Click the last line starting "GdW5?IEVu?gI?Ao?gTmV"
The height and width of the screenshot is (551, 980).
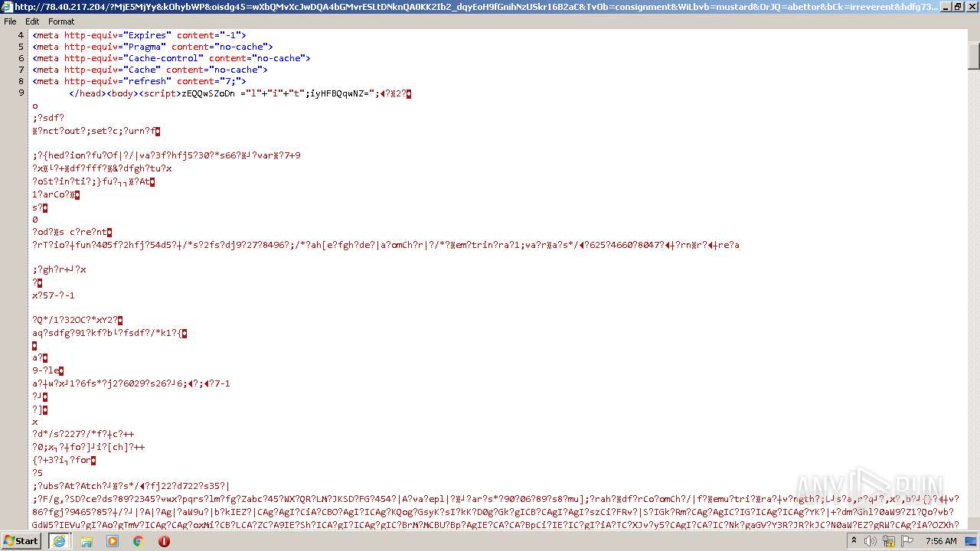pyautogui.click(x=495, y=524)
